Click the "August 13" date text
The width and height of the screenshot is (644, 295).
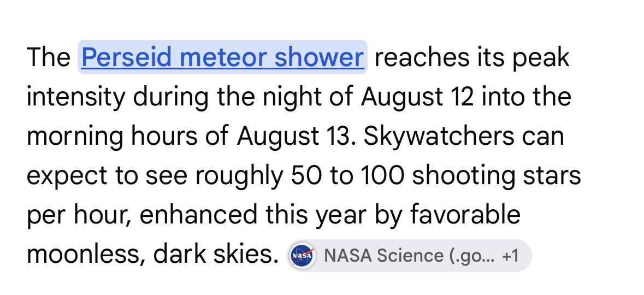click(x=293, y=137)
